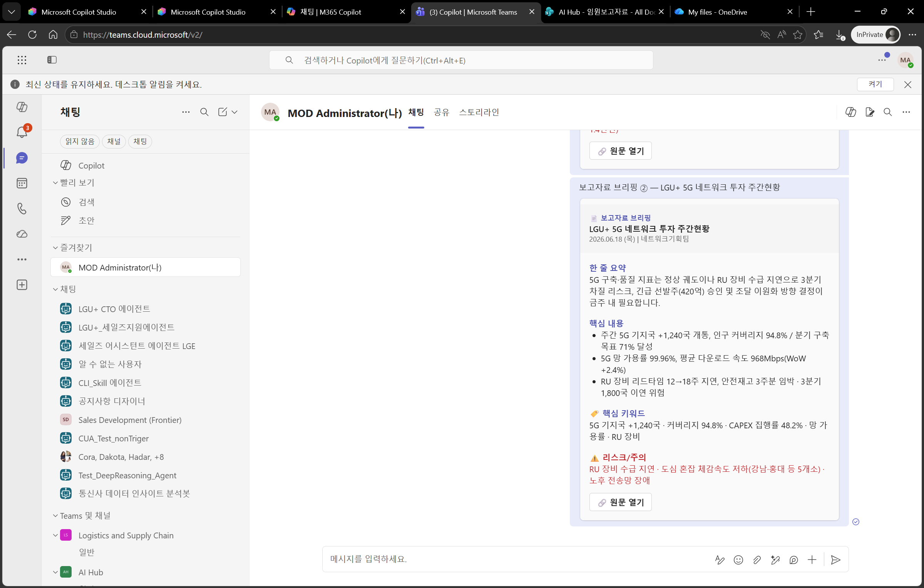Collapse the Teams 및 채널 section
This screenshot has width=924, height=588.
tap(55, 516)
